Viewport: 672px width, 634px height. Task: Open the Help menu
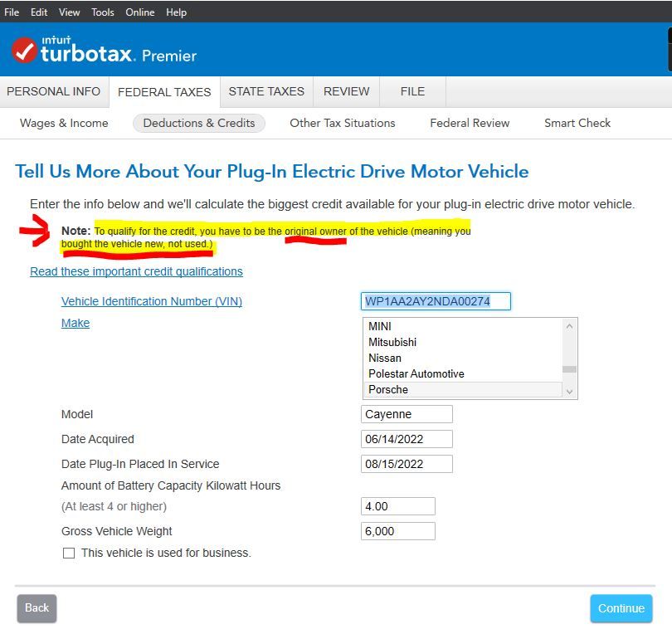(x=176, y=12)
